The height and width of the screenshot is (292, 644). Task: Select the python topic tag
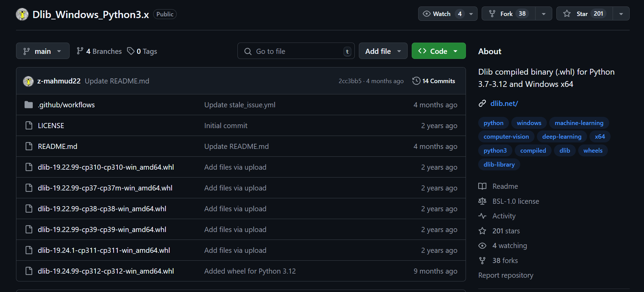point(494,123)
